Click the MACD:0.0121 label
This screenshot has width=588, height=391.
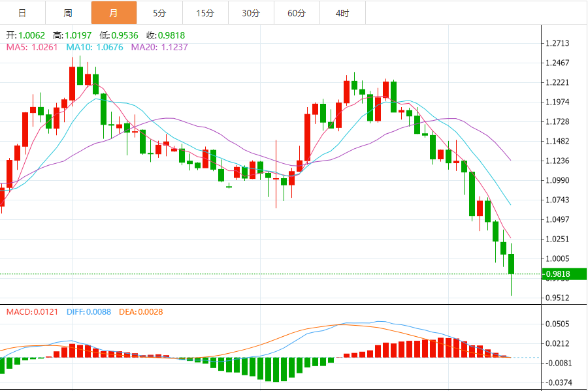32,312
